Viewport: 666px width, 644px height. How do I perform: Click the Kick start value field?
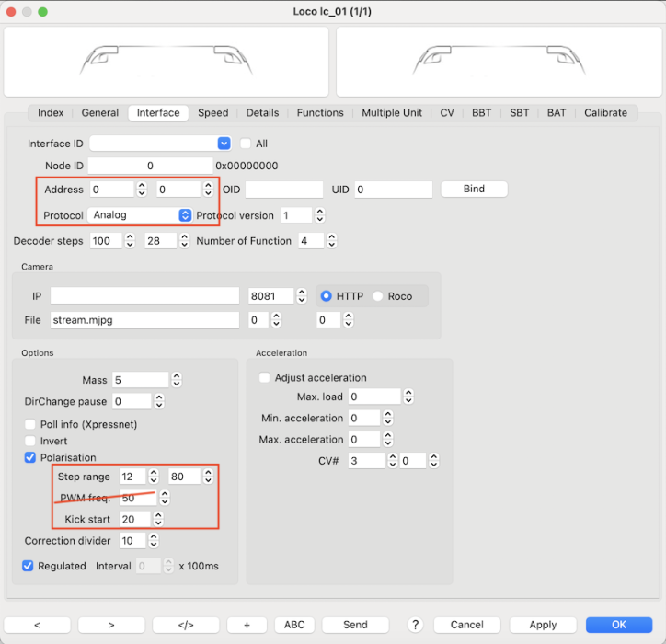pos(135,519)
